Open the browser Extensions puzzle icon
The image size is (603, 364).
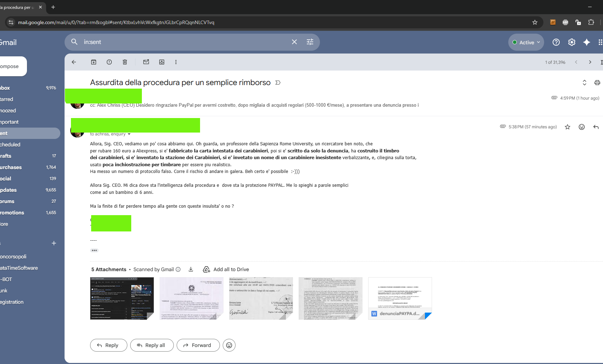click(591, 22)
